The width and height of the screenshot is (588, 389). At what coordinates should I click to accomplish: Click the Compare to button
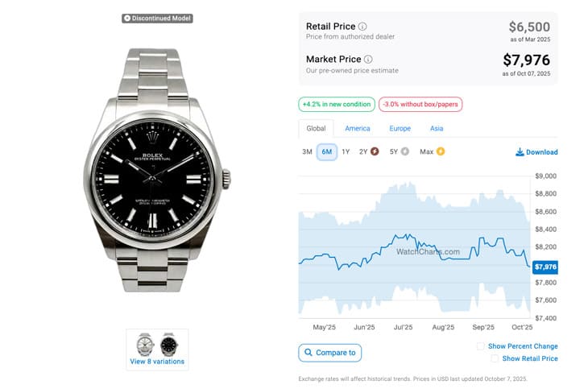point(329,353)
